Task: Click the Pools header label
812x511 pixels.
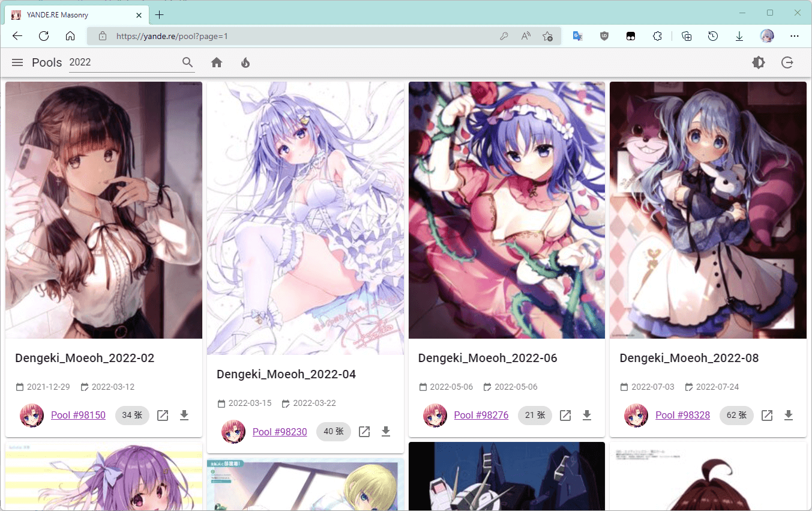Action: click(x=47, y=62)
